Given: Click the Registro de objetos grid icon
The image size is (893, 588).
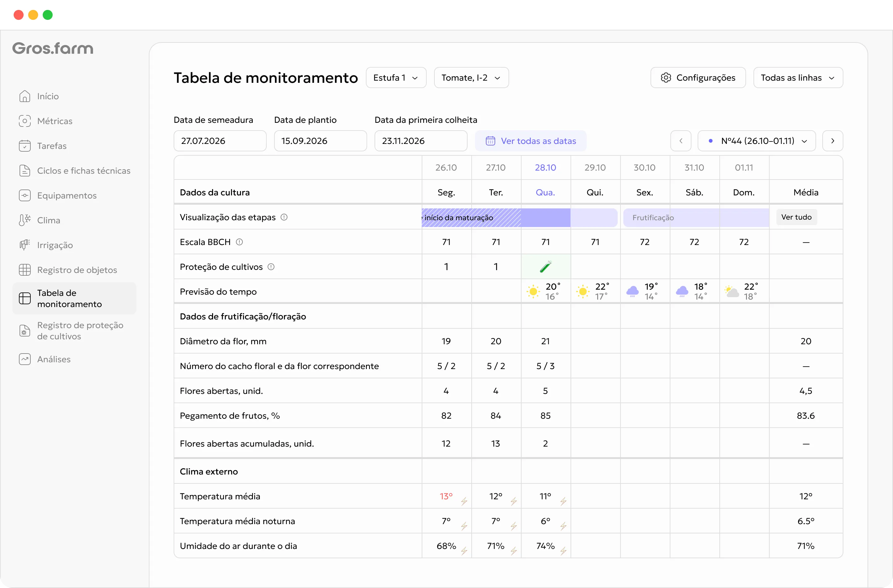Looking at the screenshot, I should coord(25,270).
